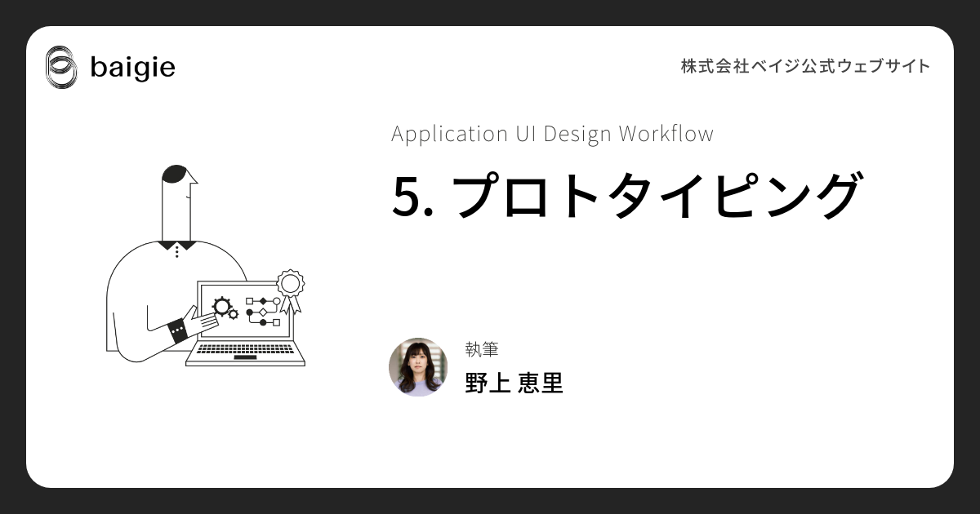Click the author name 野上 恵里
This screenshot has height=514, width=980.
(514, 383)
